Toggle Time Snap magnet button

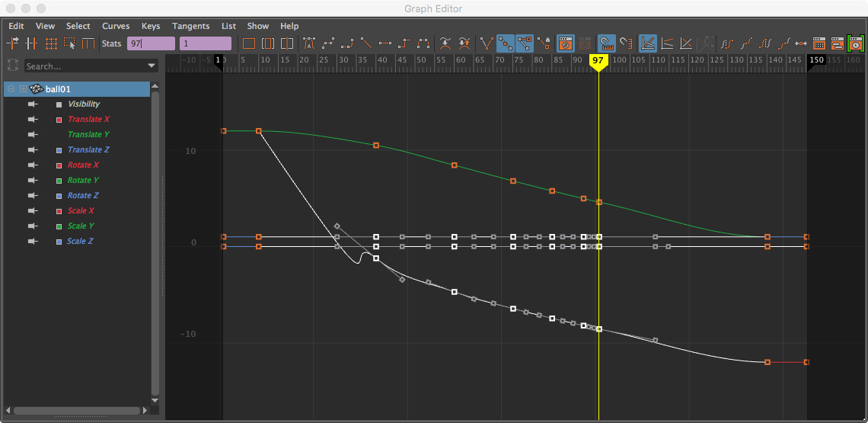tap(606, 43)
